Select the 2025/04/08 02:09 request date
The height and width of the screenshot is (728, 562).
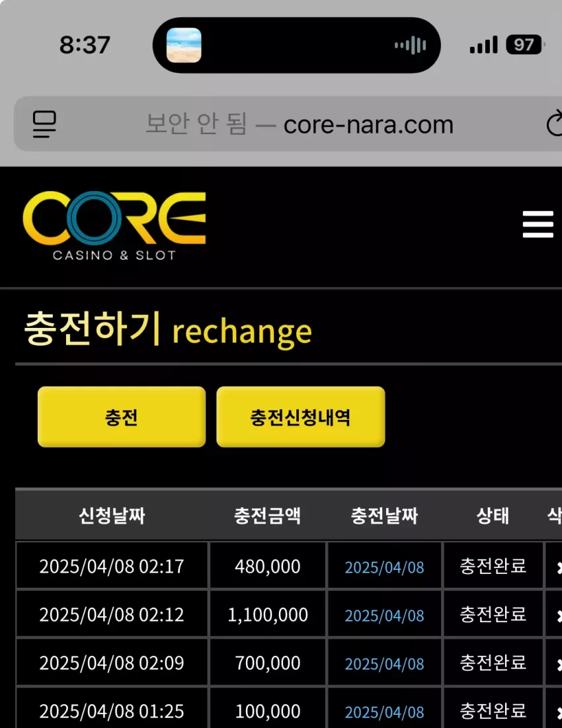coord(112,663)
